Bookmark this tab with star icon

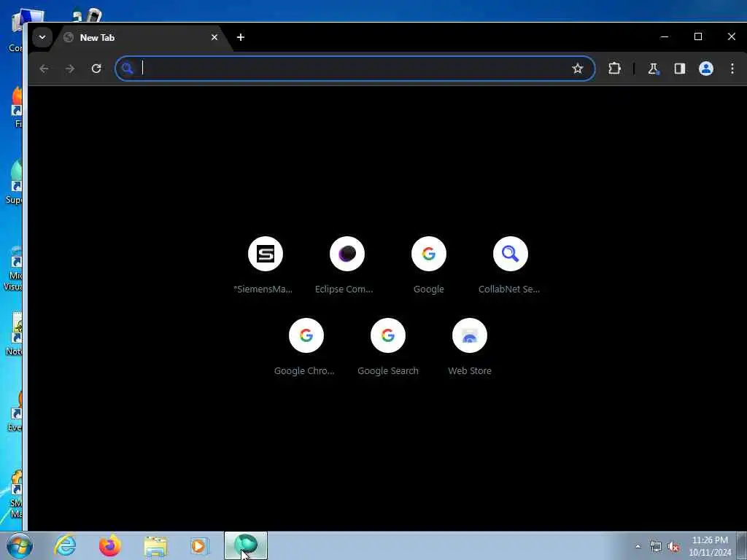(578, 69)
